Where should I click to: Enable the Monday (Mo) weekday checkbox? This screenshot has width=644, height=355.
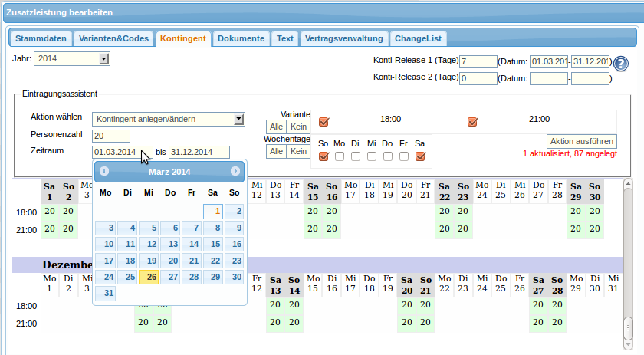coord(340,156)
